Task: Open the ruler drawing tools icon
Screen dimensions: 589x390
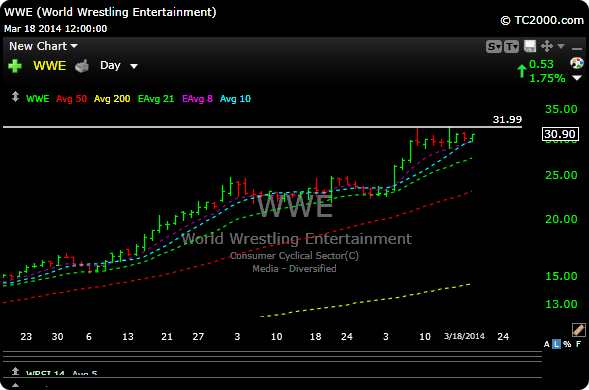Action: point(578,330)
